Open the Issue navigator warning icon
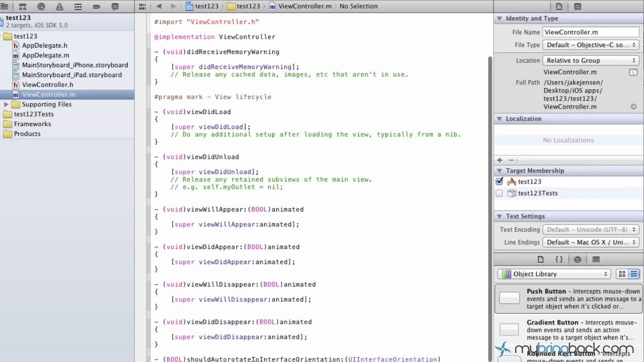Viewport: 644px width, 362px height. click(x=60, y=7)
